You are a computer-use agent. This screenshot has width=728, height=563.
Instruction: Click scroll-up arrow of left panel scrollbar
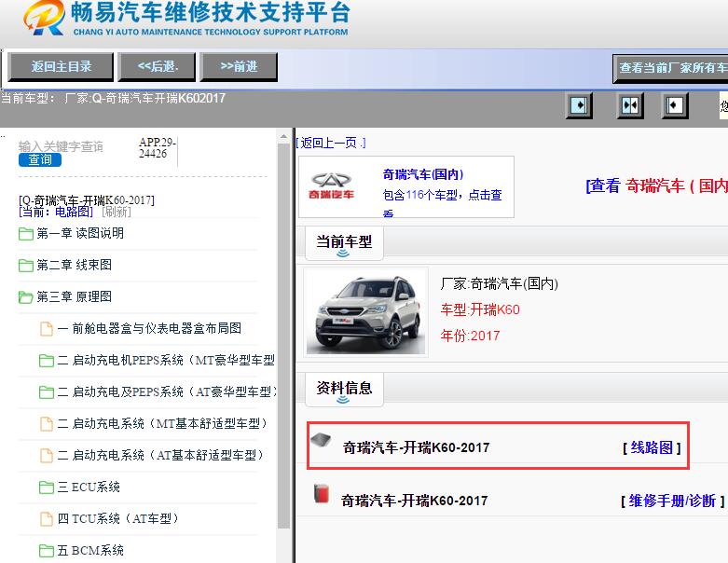[283, 136]
